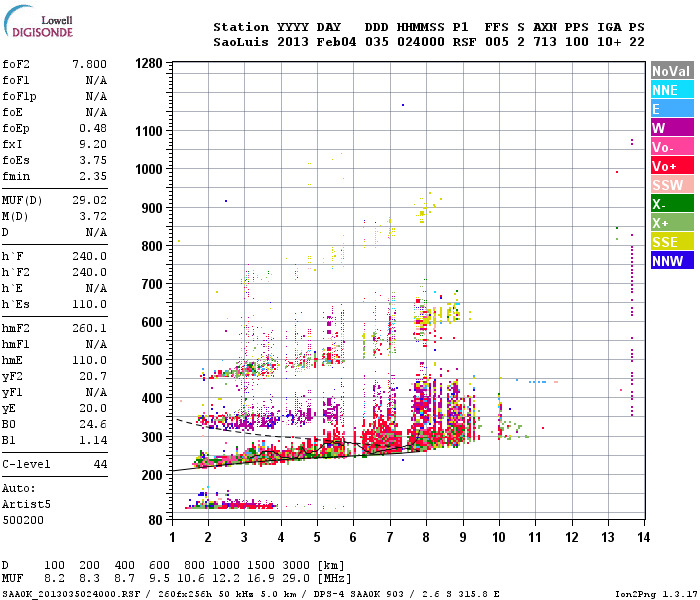Click the year 2013 in header

pos(293,42)
